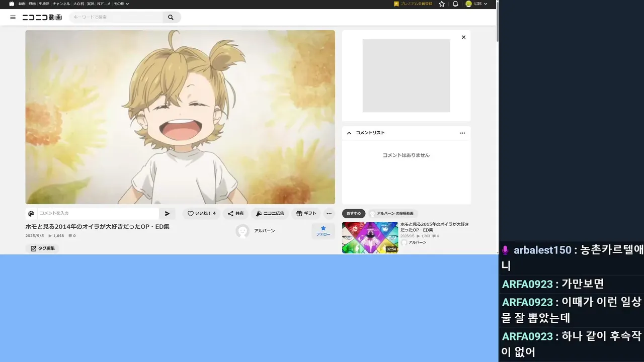Open the notification bell
This screenshot has height=362, width=644.
(x=455, y=4)
